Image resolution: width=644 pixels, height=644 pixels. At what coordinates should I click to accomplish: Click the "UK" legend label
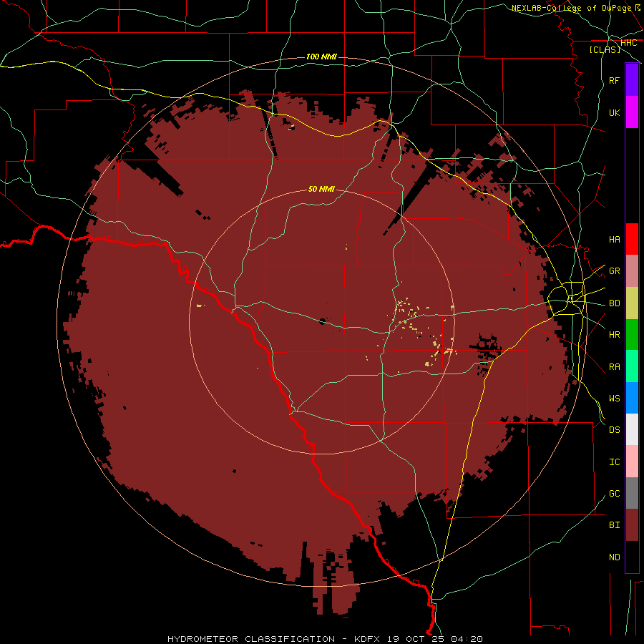coord(614,112)
